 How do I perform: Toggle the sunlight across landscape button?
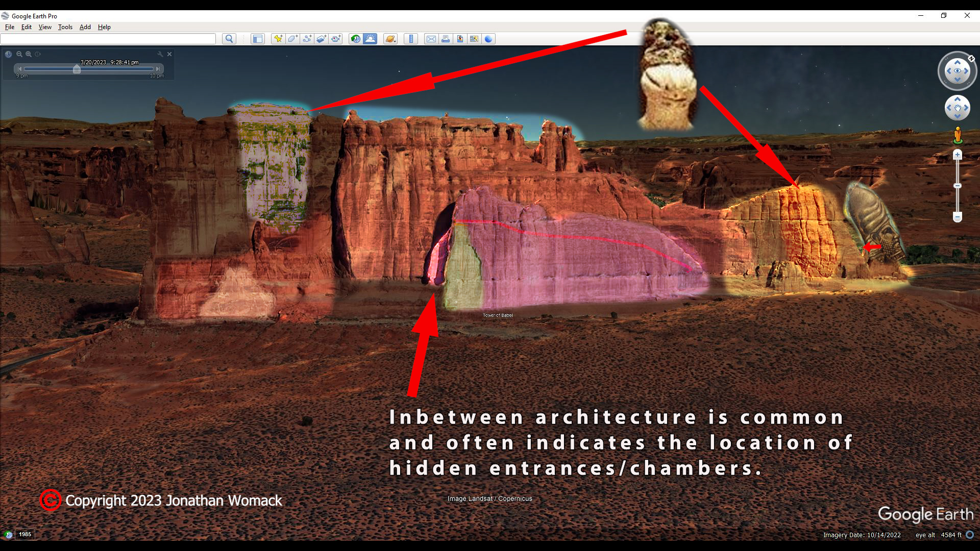(x=370, y=39)
